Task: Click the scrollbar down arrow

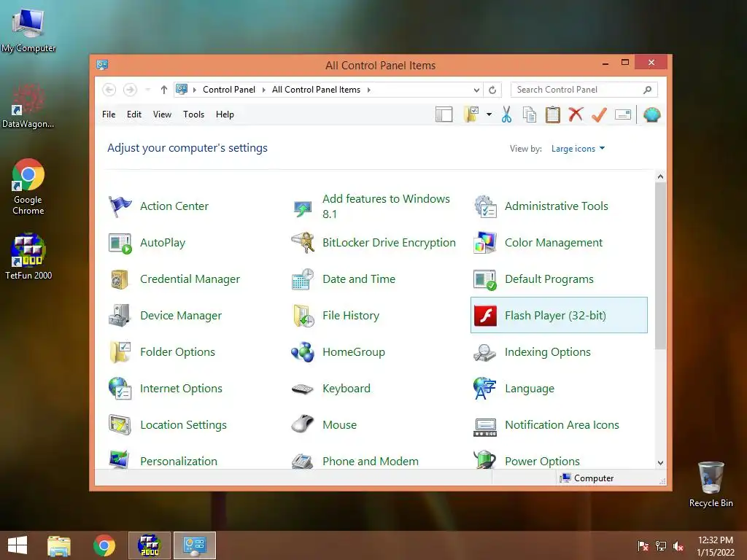Action: [660, 462]
